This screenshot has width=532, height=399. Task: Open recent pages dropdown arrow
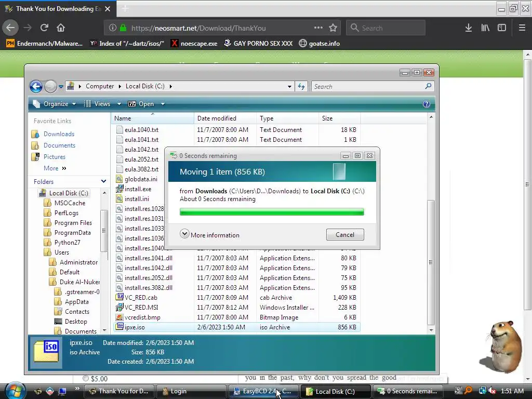(61, 87)
